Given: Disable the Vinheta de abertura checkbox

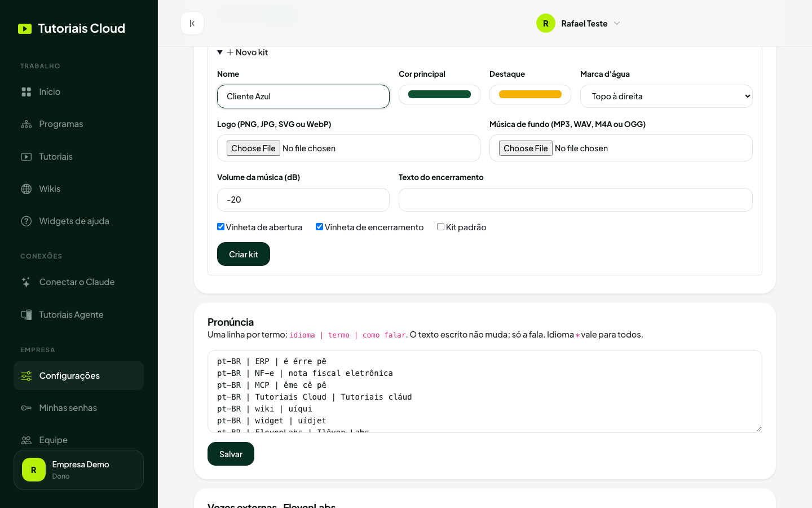Looking at the screenshot, I should (221, 227).
